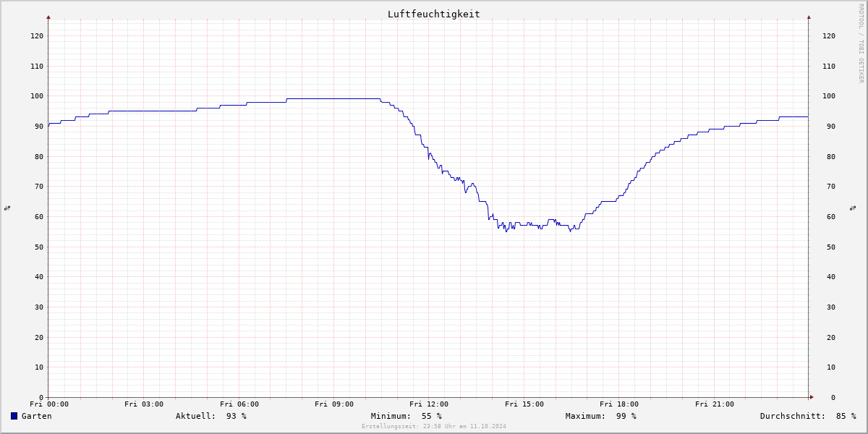Click the 70 label on the left axis
The height and width of the screenshot is (434, 868).
39,186
